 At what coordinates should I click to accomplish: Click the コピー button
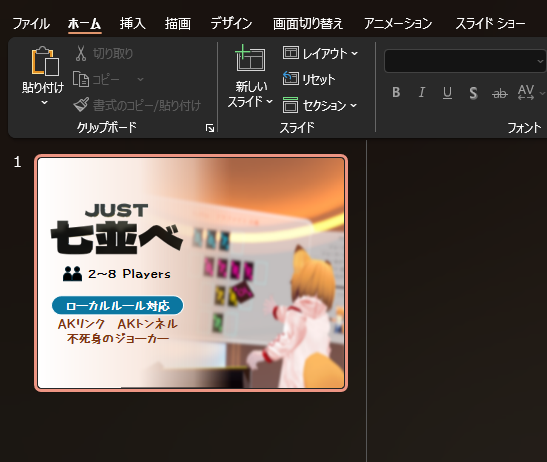[x=97, y=80]
